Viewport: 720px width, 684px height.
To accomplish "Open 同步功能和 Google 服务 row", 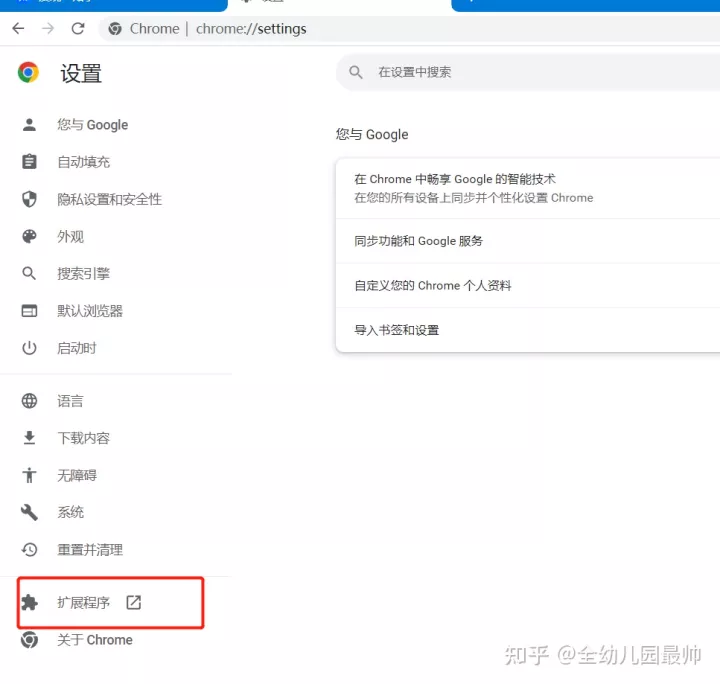I will point(528,241).
